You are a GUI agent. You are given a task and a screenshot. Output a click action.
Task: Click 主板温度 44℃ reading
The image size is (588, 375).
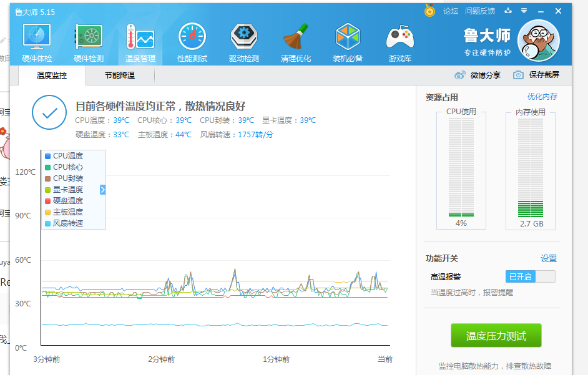(165, 134)
